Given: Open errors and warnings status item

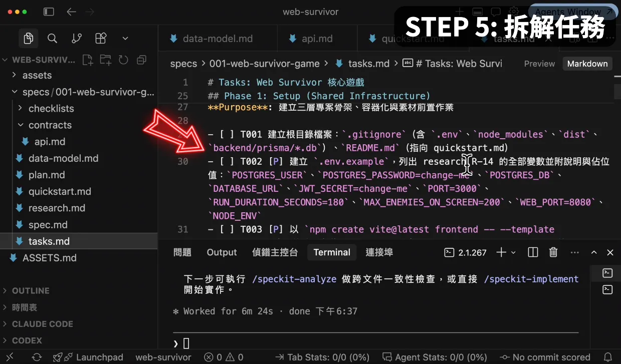Looking at the screenshot, I should [224, 357].
